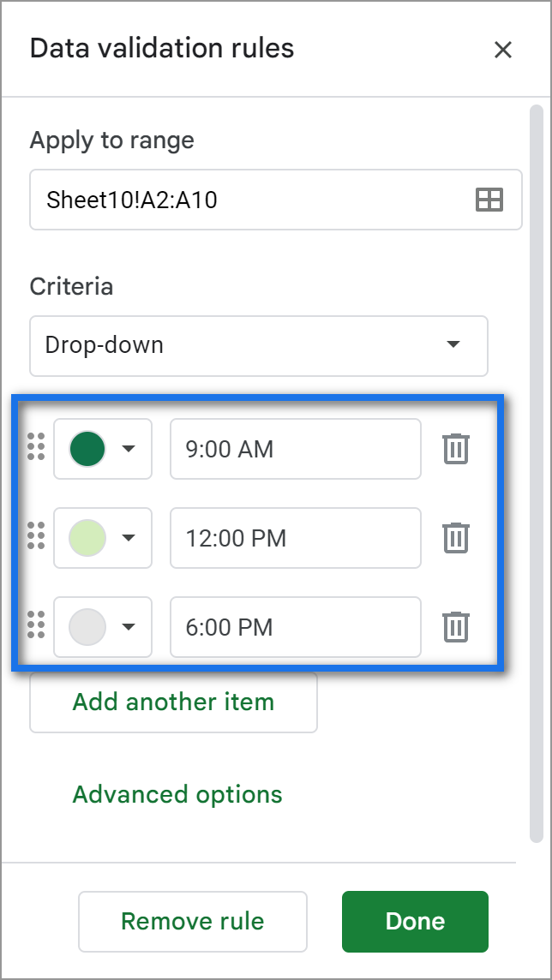
Task: Delete the 9:00 AM list item
Action: click(x=455, y=449)
